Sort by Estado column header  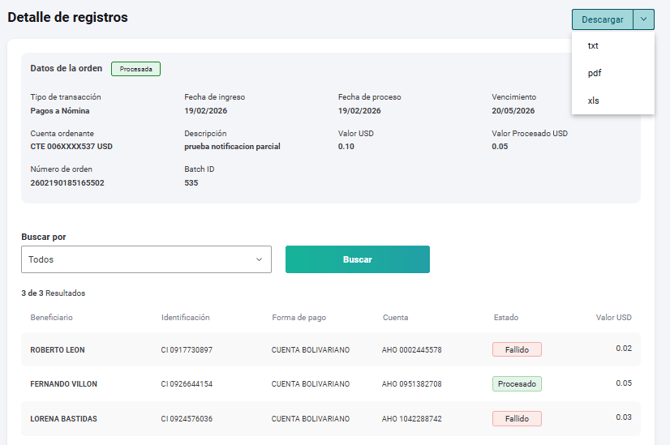tap(506, 318)
